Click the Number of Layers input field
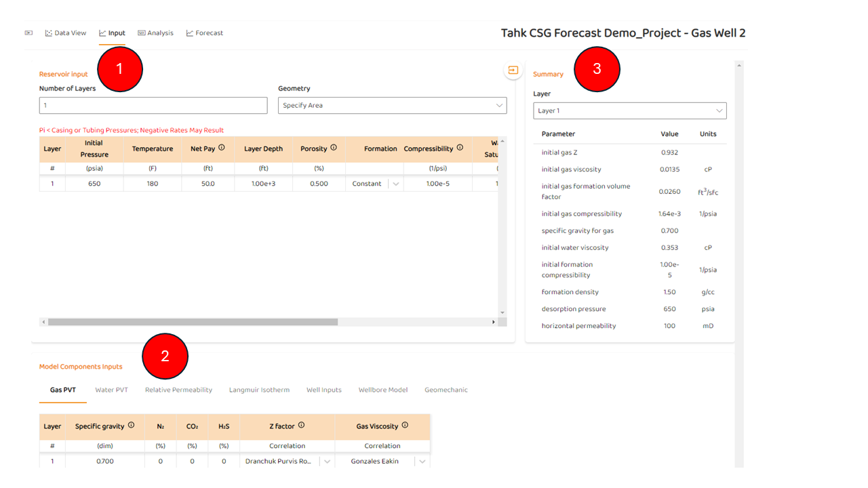The image size is (868, 488). (153, 106)
